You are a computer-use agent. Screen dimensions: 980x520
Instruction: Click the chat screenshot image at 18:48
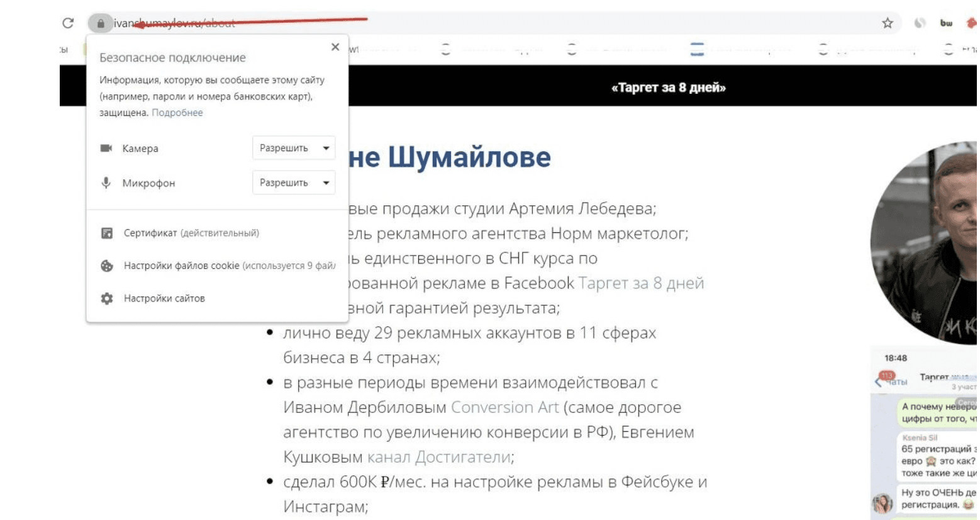coord(925,433)
